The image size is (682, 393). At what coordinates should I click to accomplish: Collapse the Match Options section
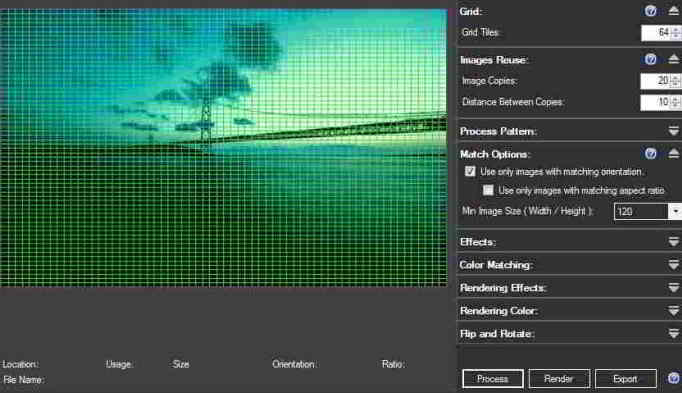674,153
